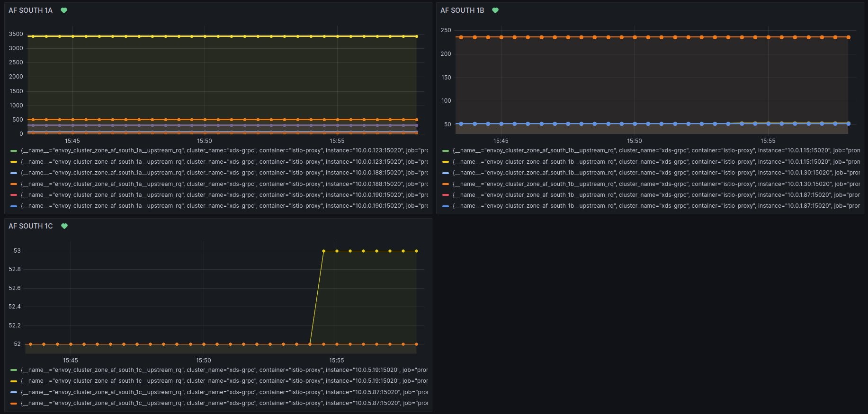Open the orange color swatch of 10.0.0.188:15020 legend

point(14,184)
